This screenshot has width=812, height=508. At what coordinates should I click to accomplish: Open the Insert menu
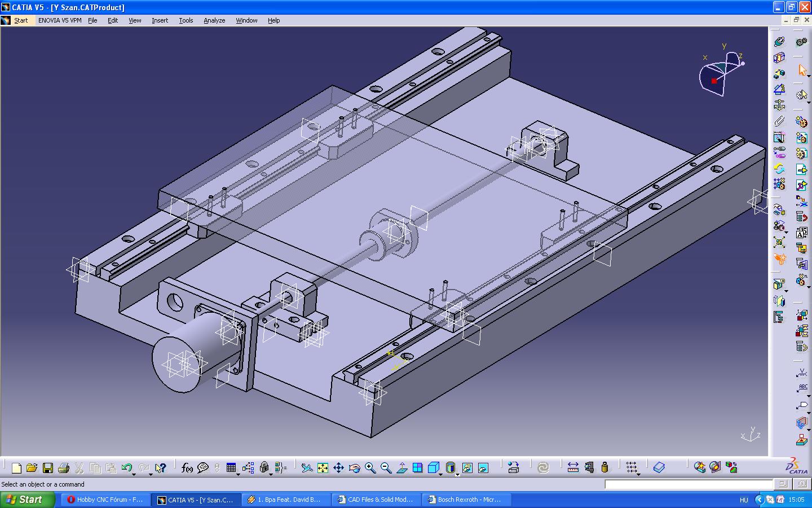pyautogui.click(x=160, y=20)
